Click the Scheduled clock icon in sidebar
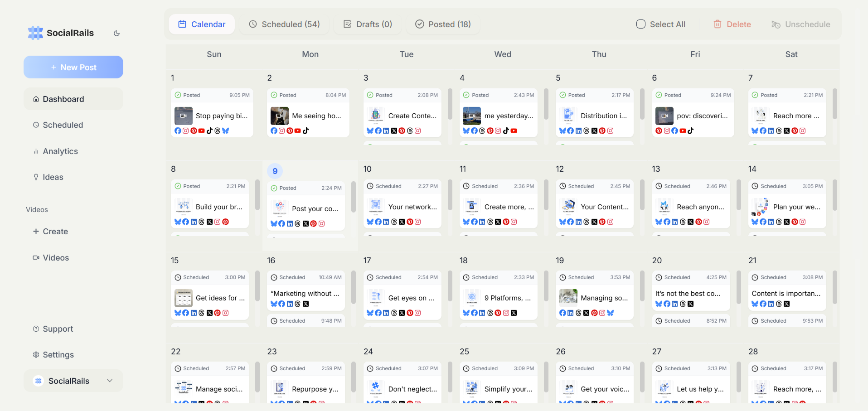868x411 pixels. tap(36, 125)
